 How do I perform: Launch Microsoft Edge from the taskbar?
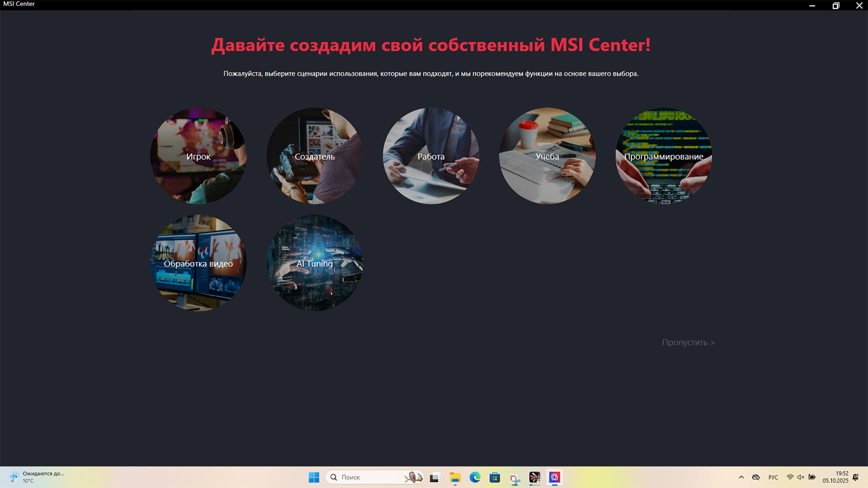point(475,477)
